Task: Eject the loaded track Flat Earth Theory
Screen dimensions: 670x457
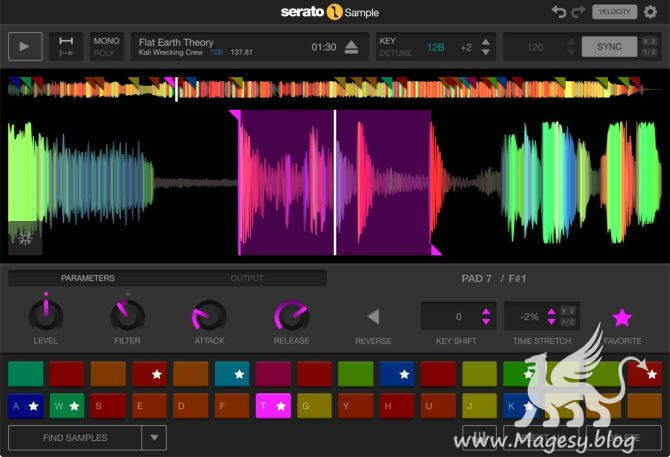Action: [351, 47]
